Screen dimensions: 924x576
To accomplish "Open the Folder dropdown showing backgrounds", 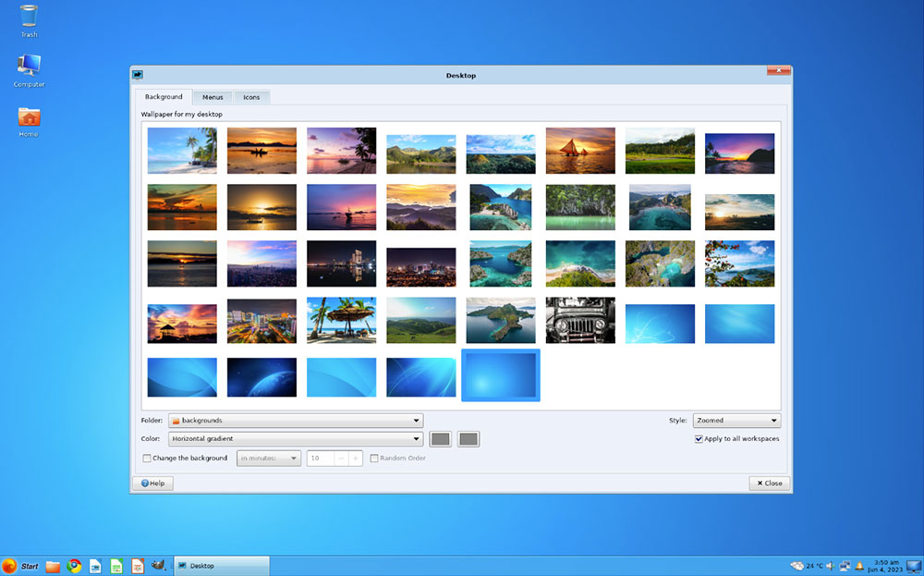I will pos(296,420).
